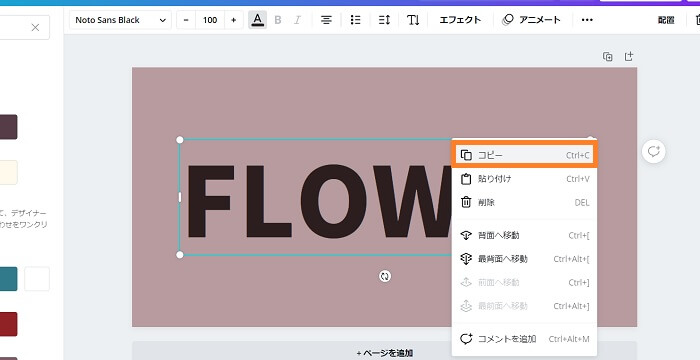The height and width of the screenshot is (360, 700).
Task: Choose コピー in the context menu
Action: 524,155
